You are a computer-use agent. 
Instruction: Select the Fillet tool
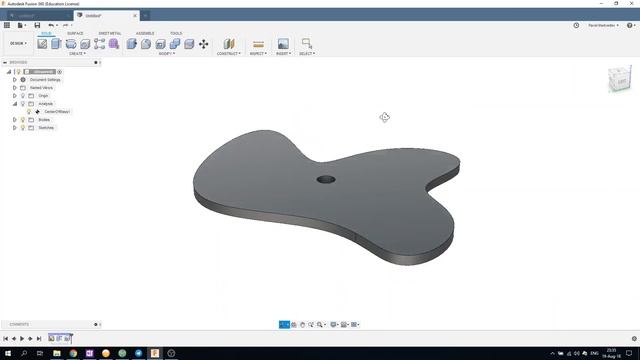tap(146, 44)
